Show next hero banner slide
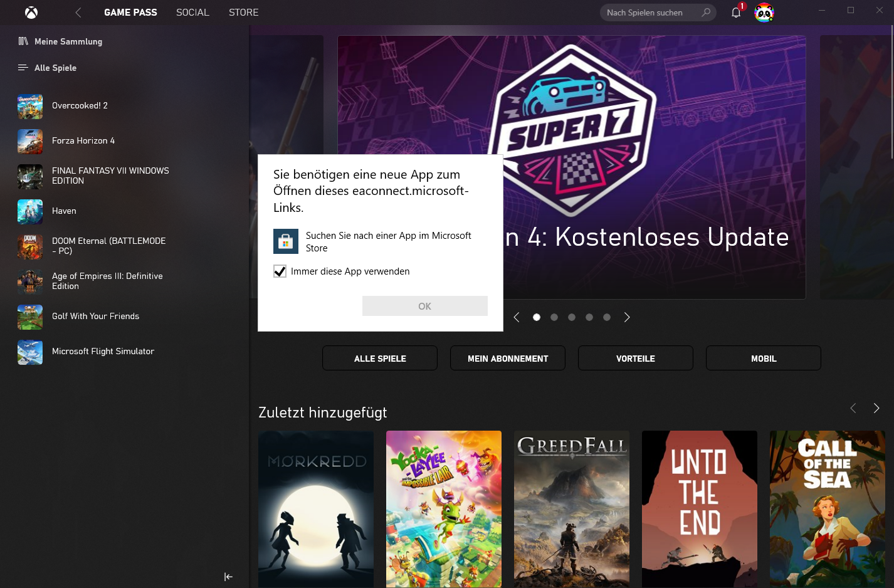 627,317
